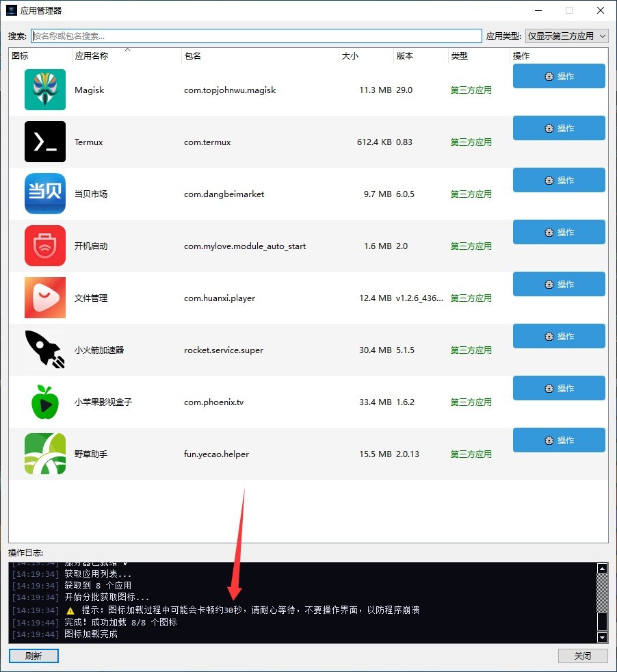The width and height of the screenshot is (617, 672).
Task: Click the 关闭 button
Action: click(x=583, y=656)
